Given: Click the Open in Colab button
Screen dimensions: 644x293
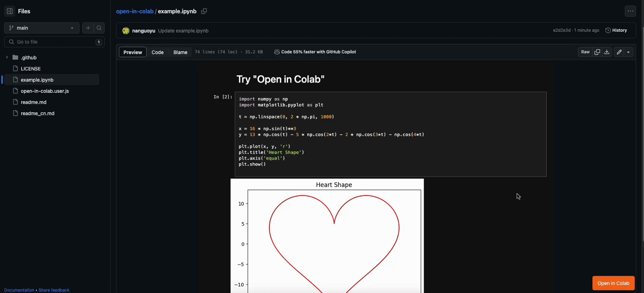Looking at the screenshot, I should point(613,283).
